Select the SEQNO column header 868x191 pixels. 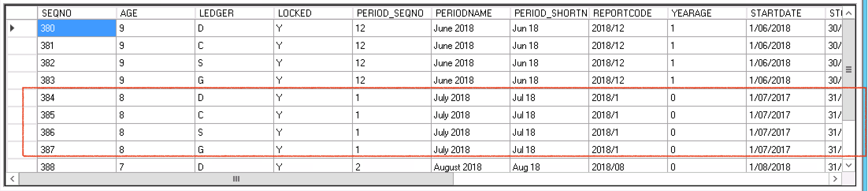point(77,13)
